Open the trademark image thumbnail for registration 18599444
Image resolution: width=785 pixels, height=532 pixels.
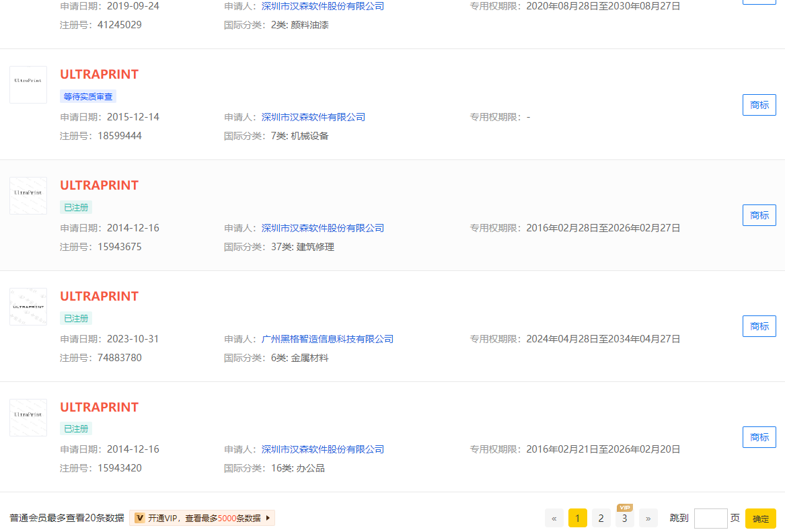click(28, 85)
